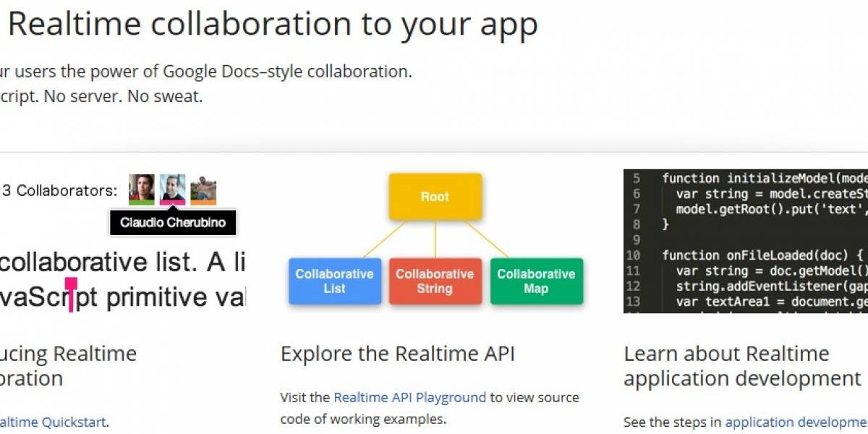Select the blue Collaborative List box
The image size is (868, 434).
pos(334,281)
